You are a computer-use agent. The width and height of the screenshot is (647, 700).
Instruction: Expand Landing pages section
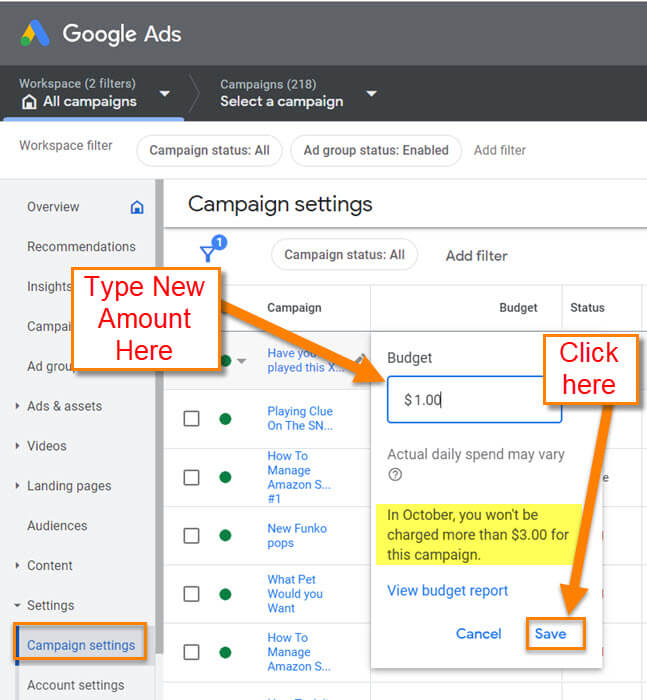tap(17, 485)
